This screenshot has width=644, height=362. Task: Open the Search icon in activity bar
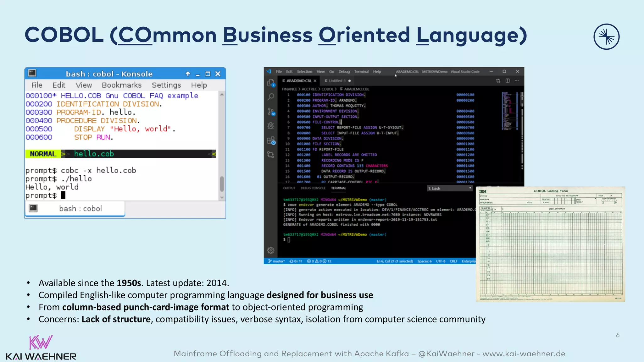(271, 97)
